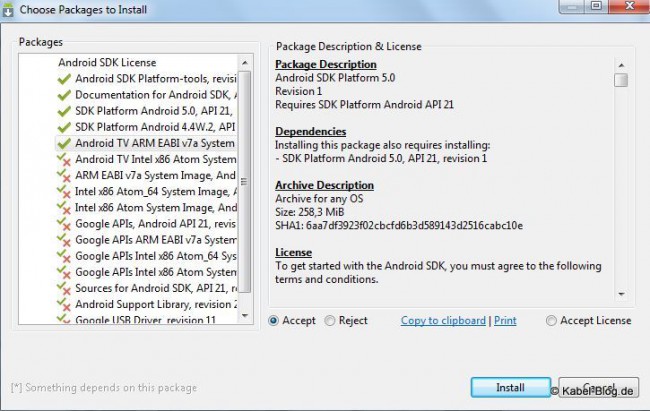650x411 pixels.
Task: Click the status icon beside ARM EABI v7a System Image
Action: pos(64,176)
